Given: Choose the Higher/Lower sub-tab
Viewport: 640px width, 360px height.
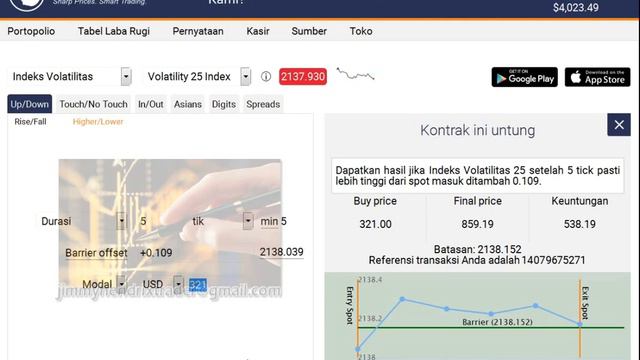Looking at the screenshot, I should pyautogui.click(x=98, y=122).
